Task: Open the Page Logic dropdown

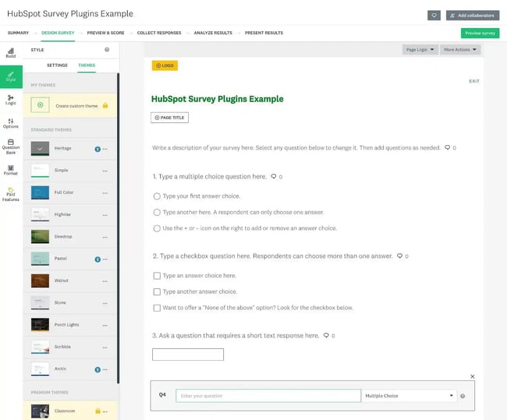Action: 420,49
